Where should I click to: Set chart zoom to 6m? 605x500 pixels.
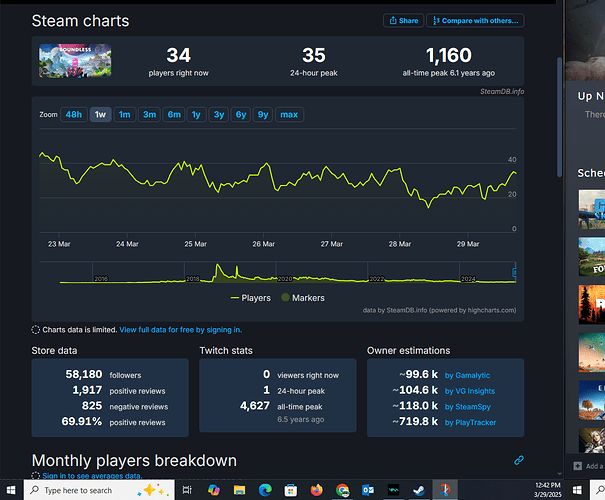[x=174, y=115]
